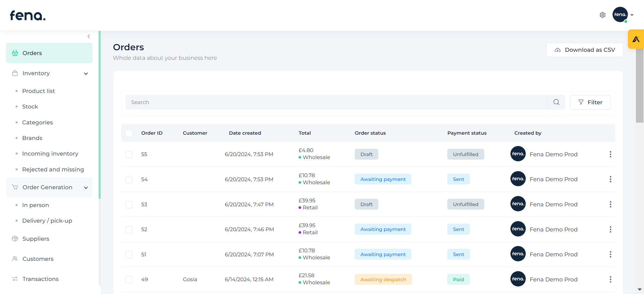
Task: Collapse the Order Generation section
Action: point(86,187)
